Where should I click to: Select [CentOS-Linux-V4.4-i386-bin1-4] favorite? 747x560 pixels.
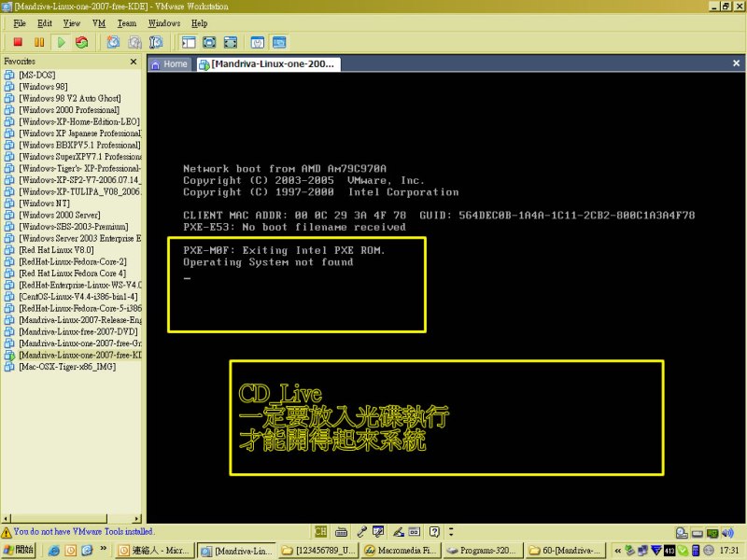(x=71, y=296)
